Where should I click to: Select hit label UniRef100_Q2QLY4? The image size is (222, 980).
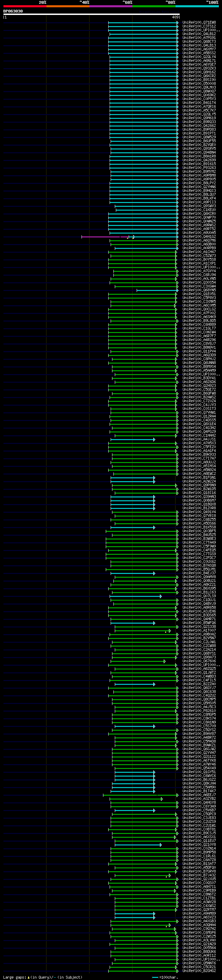tap(199, 57)
